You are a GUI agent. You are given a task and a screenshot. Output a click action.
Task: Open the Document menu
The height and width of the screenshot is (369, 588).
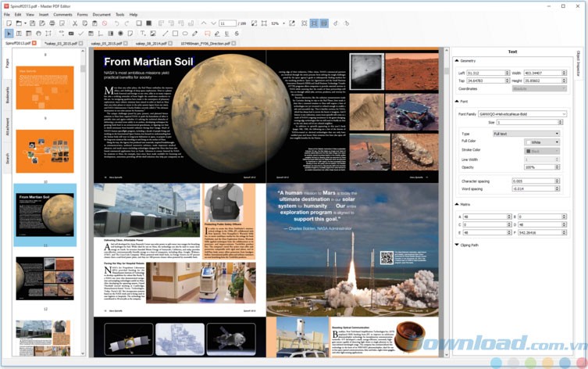click(x=102, y=14)
